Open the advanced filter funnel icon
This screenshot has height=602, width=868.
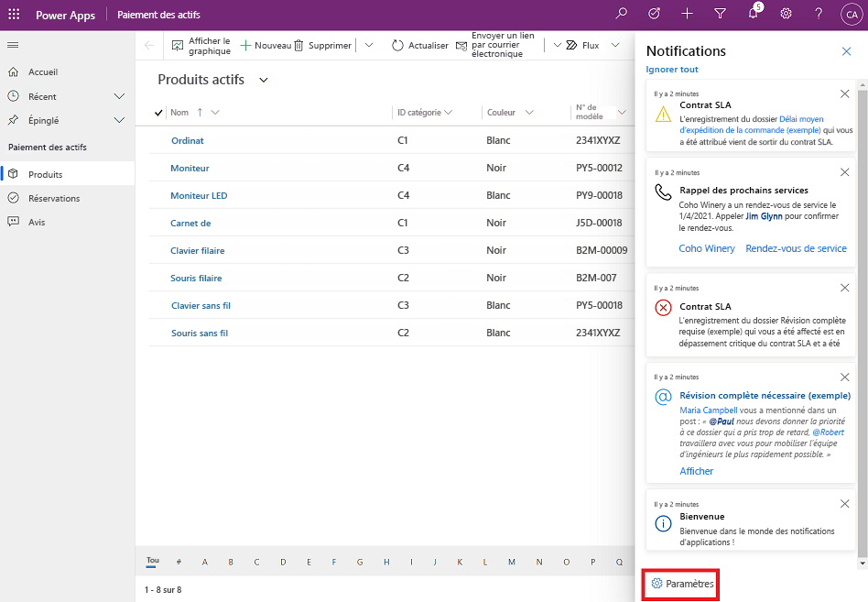click(721, 14)
